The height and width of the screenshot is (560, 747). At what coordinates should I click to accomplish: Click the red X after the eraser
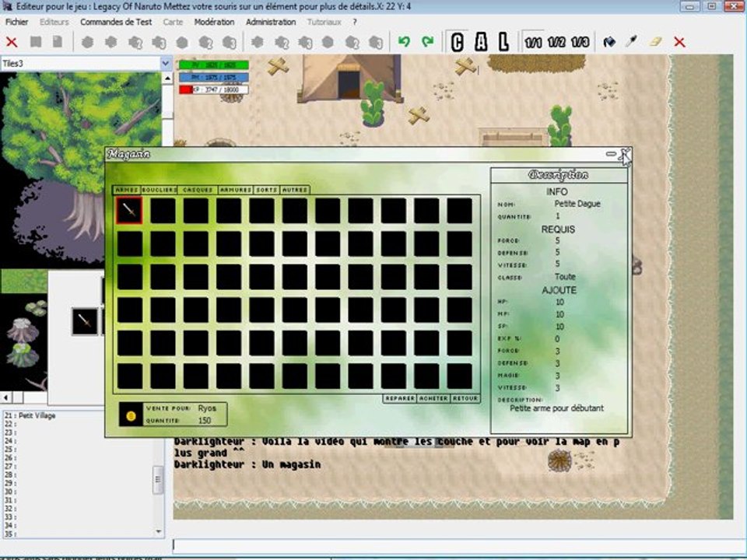point(679,42)
